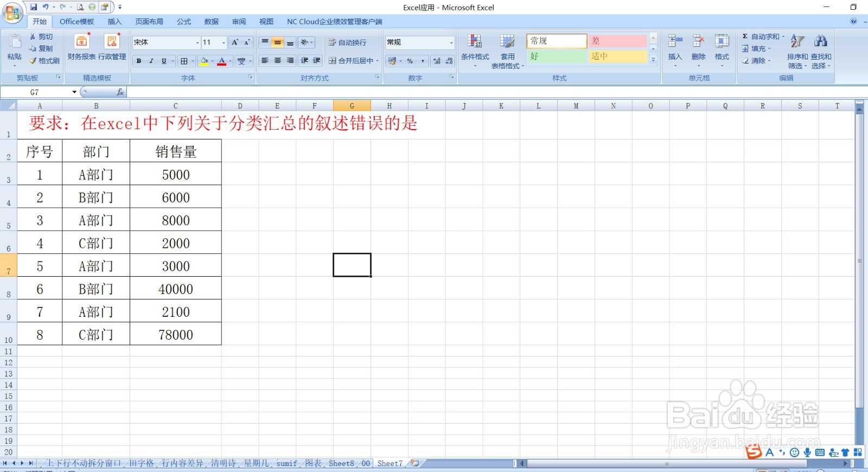Click the Office button logo
The height and width of the screenshot is (472, 868).
pos(12,13)
